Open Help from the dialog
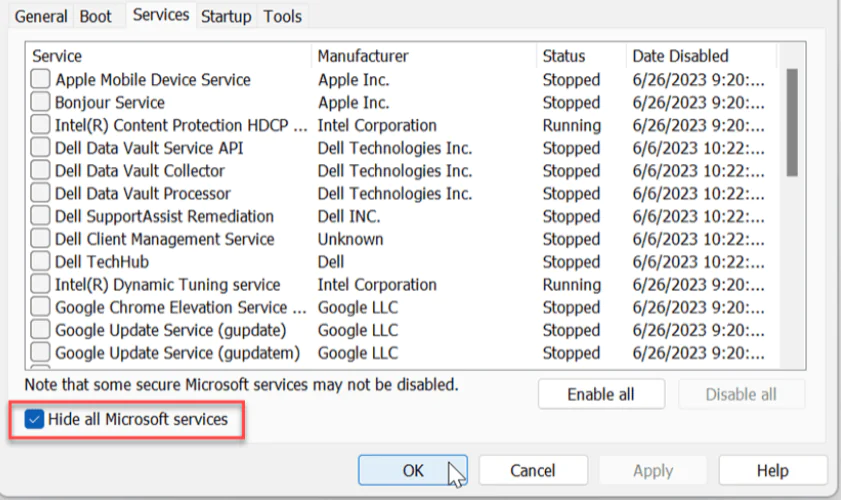 point(773,470)
